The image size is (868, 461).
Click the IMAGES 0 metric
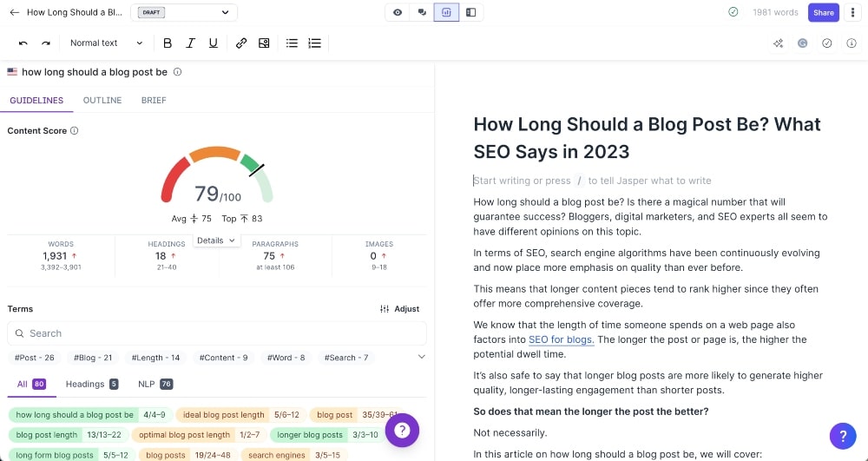tap(379, 255)
